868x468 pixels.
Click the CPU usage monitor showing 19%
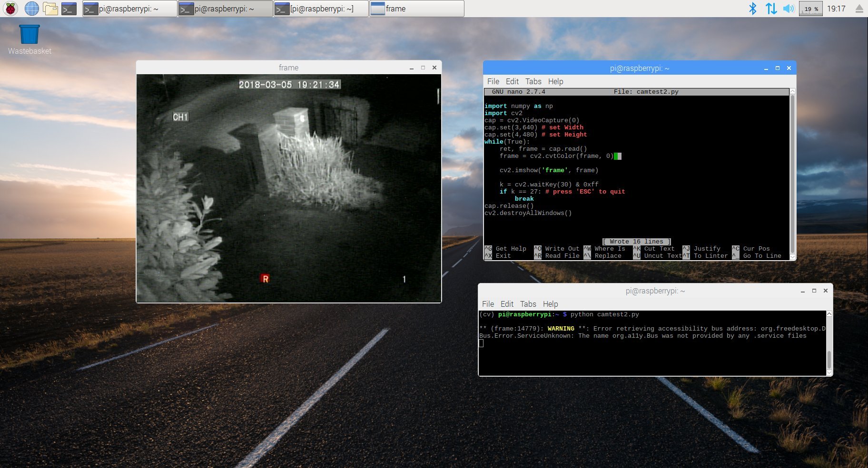(x=811, y=9)
